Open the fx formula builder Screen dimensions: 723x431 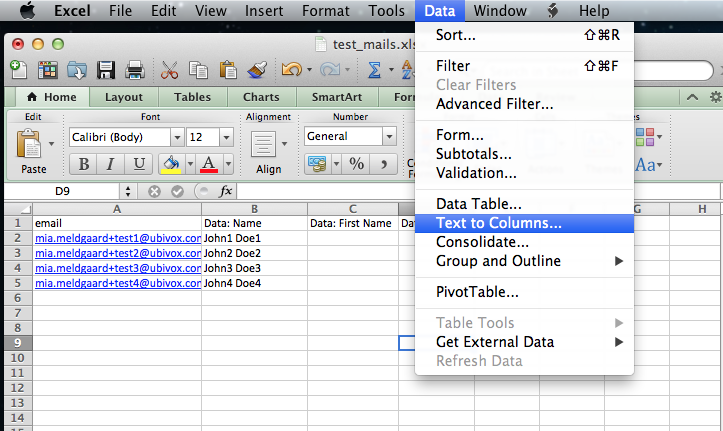pos(225,191)
